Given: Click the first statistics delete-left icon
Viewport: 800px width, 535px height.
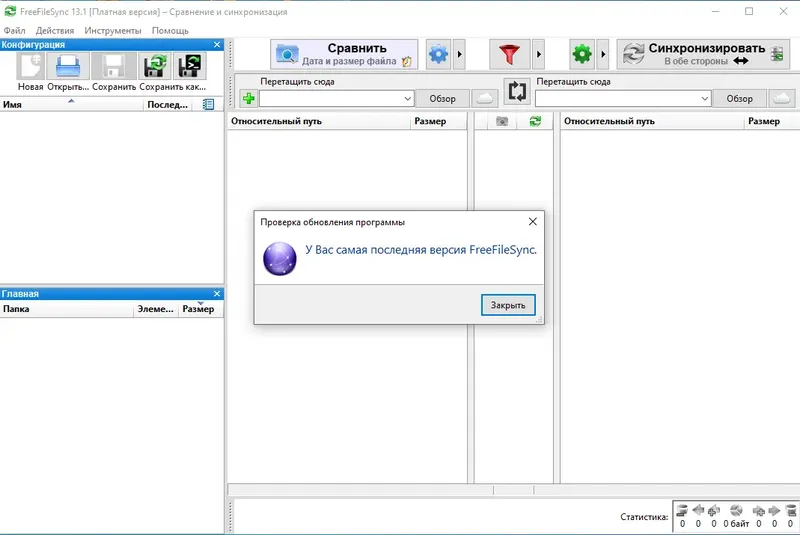Looking at the screenshot, I should [x=682, y=510].
